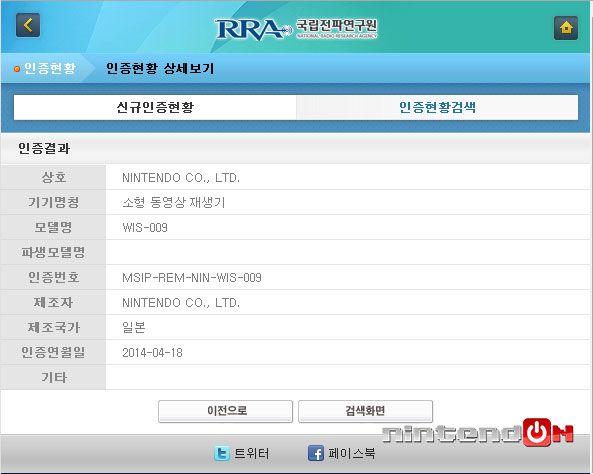Go back using the yellow chevron icon
Screen dimensions: 593x474
(28, 25)
